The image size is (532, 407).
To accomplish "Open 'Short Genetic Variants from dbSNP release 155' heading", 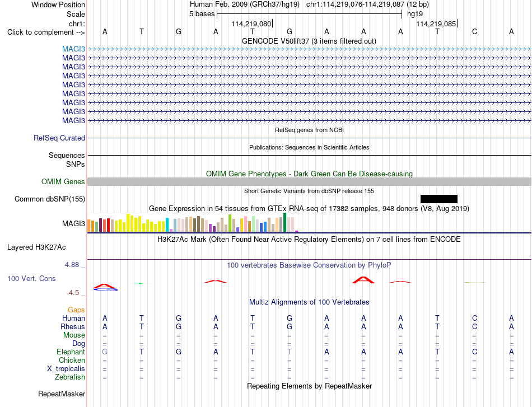I will point(309,191).
